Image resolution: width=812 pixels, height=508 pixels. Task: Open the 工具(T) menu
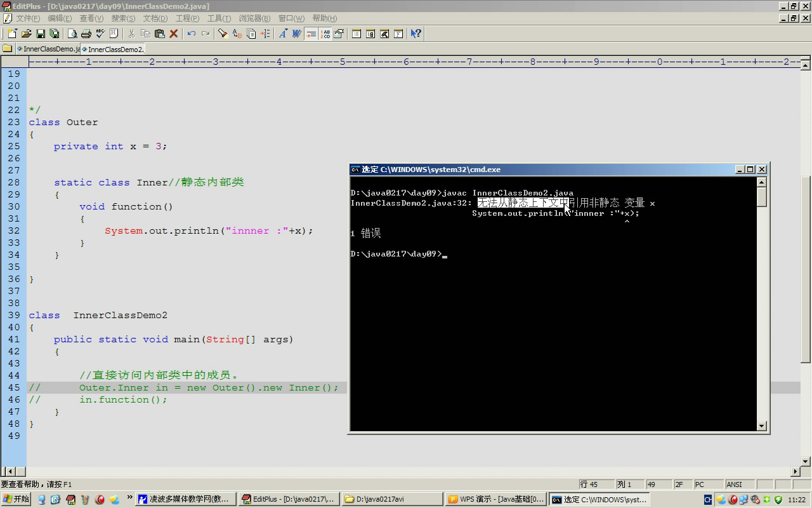point(219,18)
